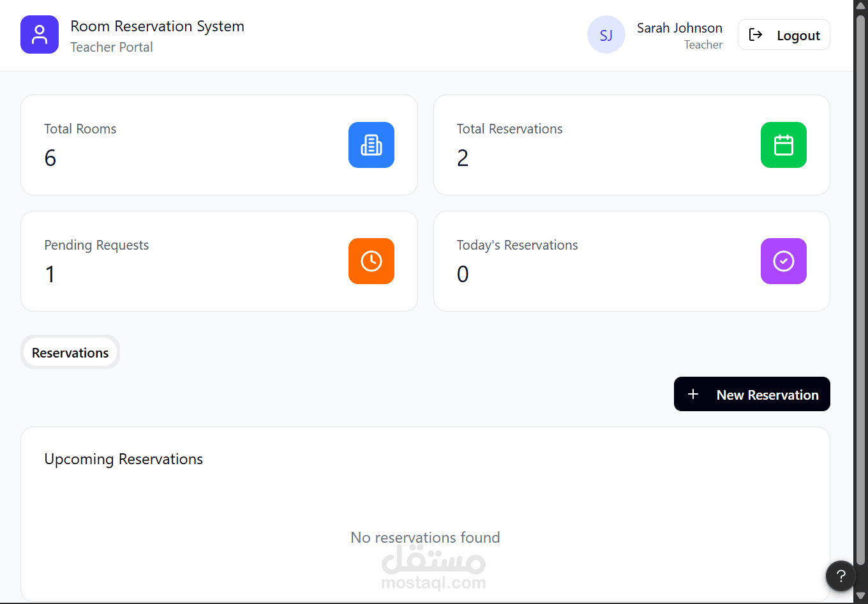Click the purple checkmark Today's Reservations icon
Screen dimensions: 868x604
click(784, 261)
